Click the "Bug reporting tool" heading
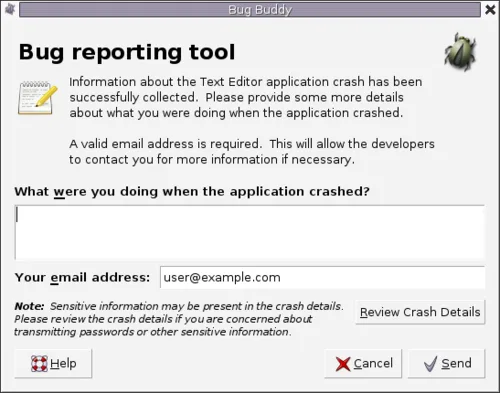Image resolution: width=500 pixels, height=393 pixels. [x=127, y=52]
